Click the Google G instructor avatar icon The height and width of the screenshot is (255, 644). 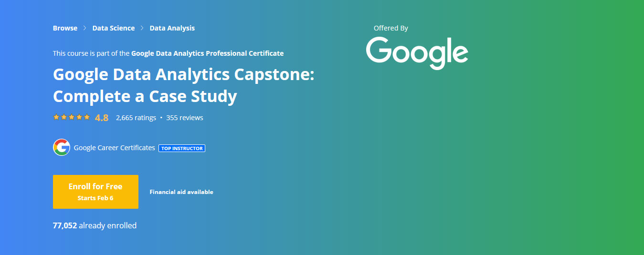point(62,148)
